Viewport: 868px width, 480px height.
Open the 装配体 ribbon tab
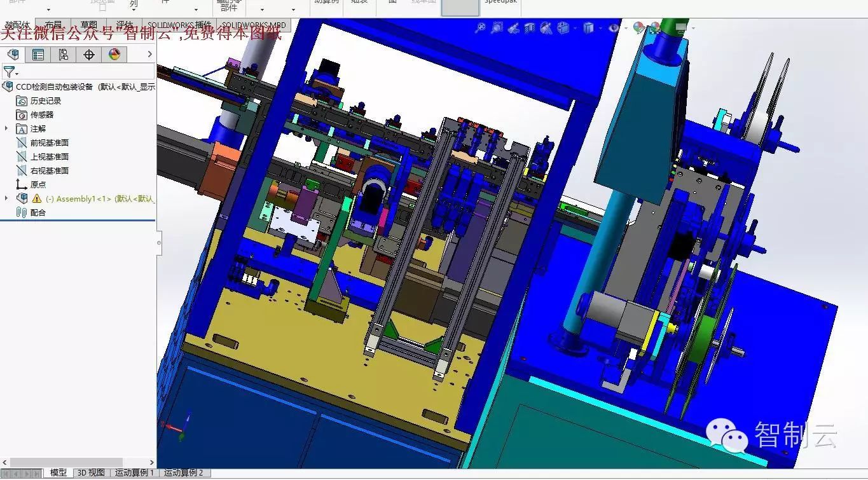pos(17,25)
